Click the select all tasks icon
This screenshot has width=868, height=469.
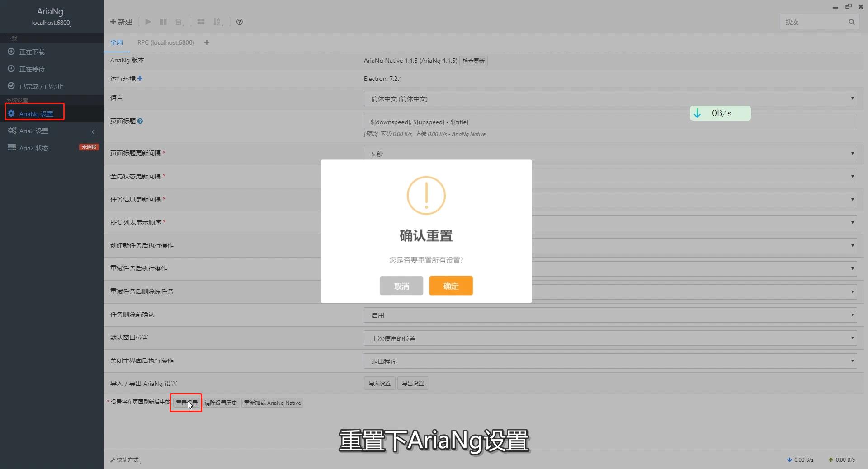point(200,22)
